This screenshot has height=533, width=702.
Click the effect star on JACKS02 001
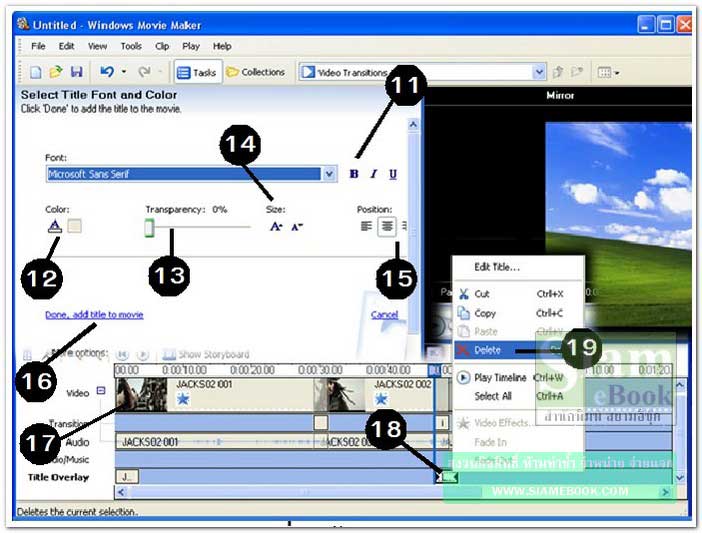[183, 399]
